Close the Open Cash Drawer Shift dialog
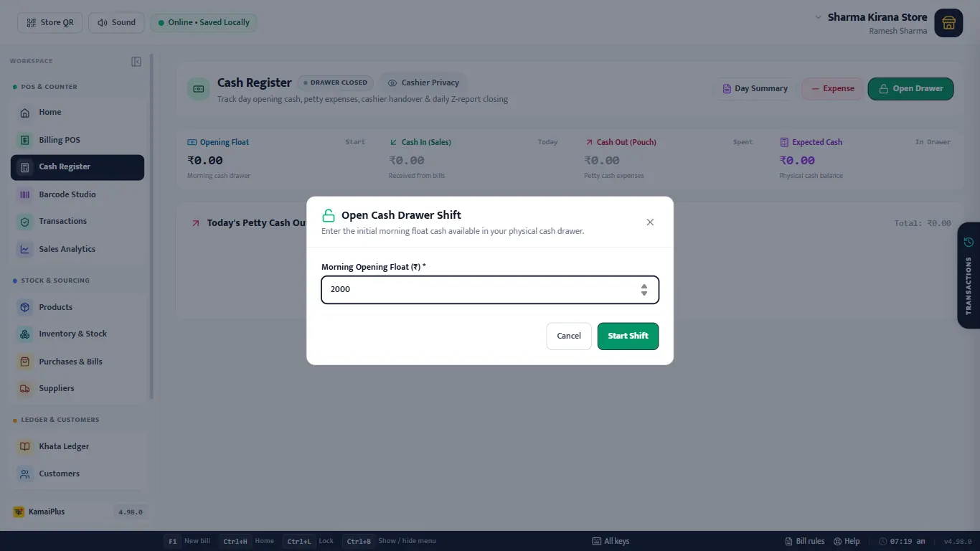 (650, 222)
